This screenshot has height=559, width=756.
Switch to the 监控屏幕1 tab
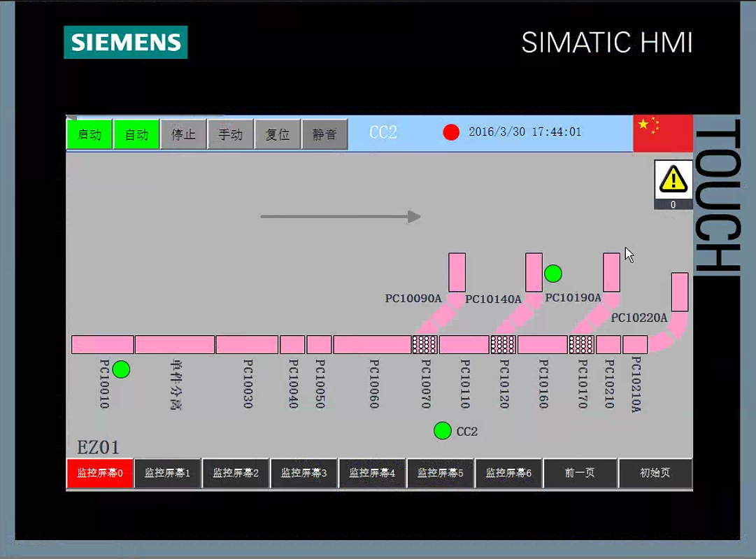168,473
